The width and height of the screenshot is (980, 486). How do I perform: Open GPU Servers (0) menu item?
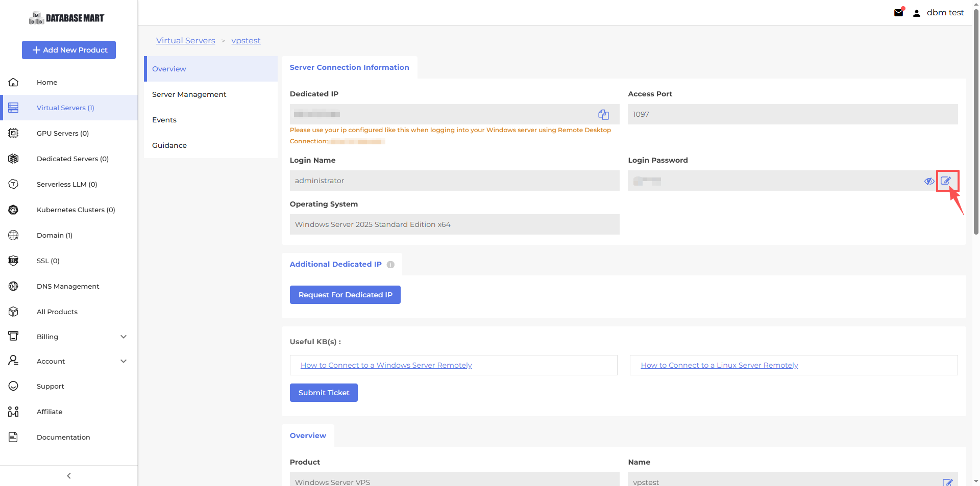[x=69, y=133]
